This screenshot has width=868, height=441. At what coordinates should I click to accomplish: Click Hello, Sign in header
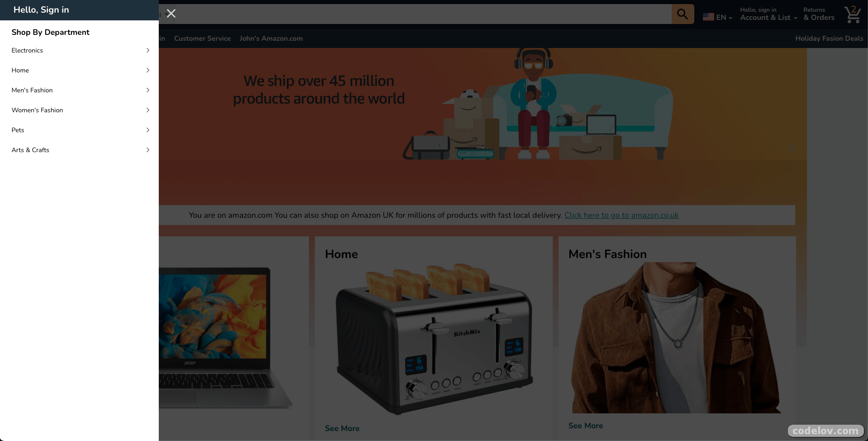coord(41,10)
